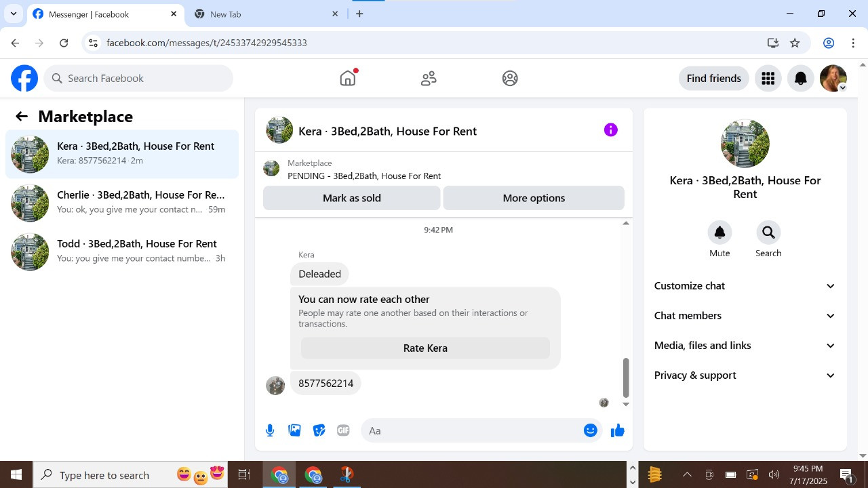
Task: Expand Customize chat section
Action: (745, 286)
